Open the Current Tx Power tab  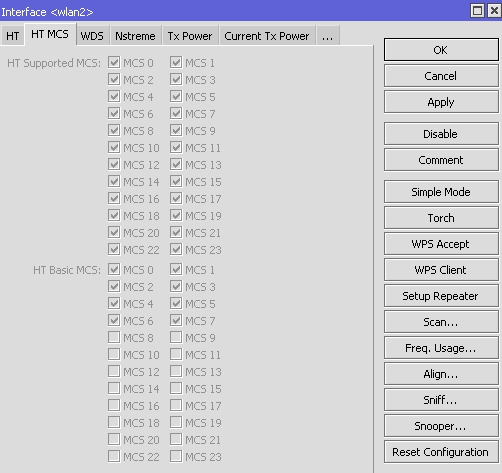coord(267,36)
